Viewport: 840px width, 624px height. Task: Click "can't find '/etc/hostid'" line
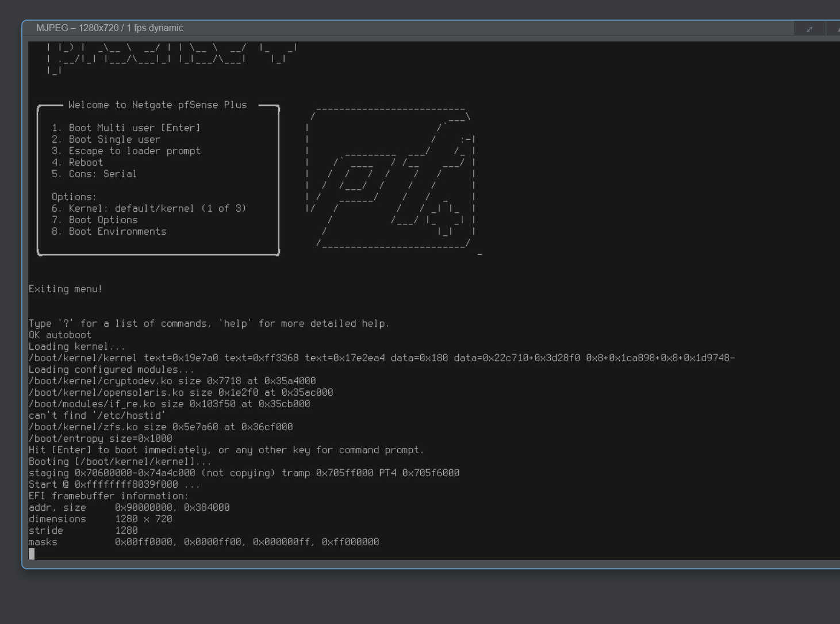(x=97, y=415)
